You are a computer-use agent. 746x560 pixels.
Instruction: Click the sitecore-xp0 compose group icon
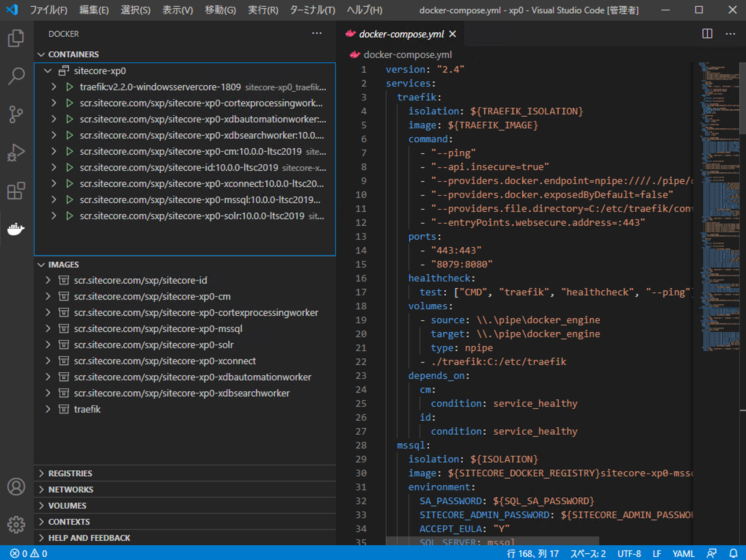tap(64, 70)
